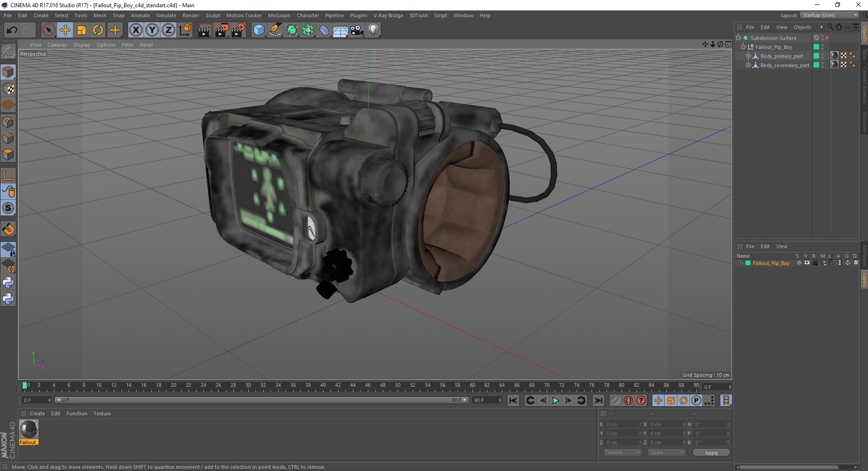
Task: Click the Coordinate System icon
Action: [x=185, y=30]
